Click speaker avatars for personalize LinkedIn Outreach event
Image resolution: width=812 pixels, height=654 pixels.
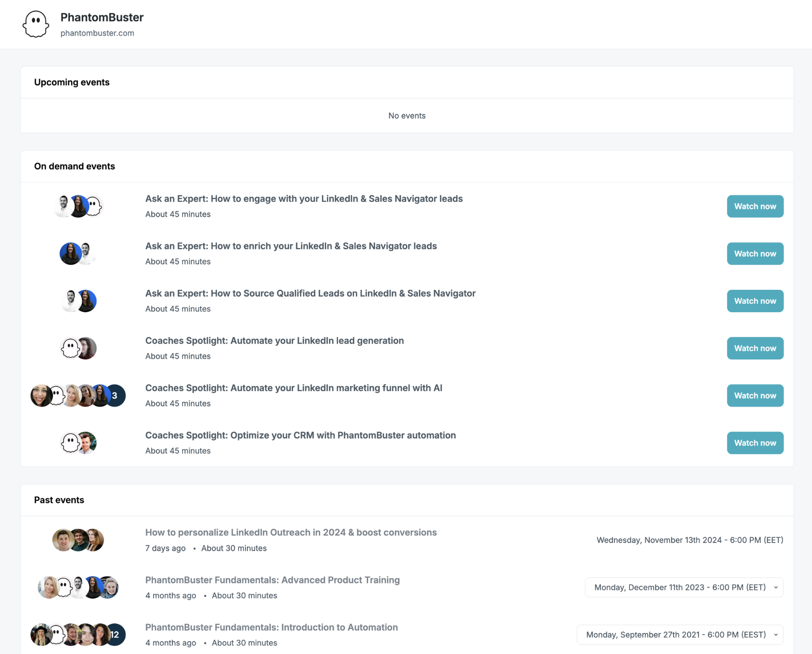[x=78, y=540]
